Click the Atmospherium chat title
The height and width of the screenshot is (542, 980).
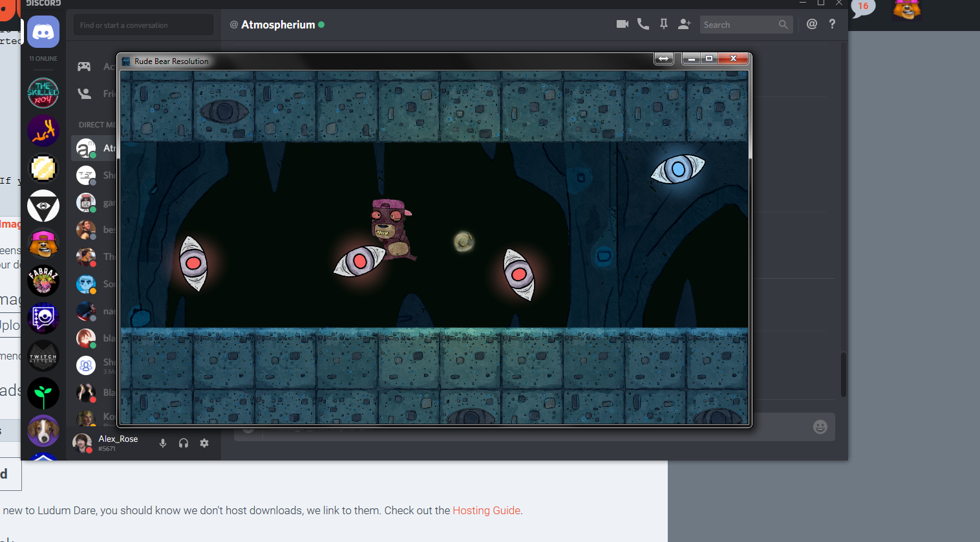(x=278, y=25)
